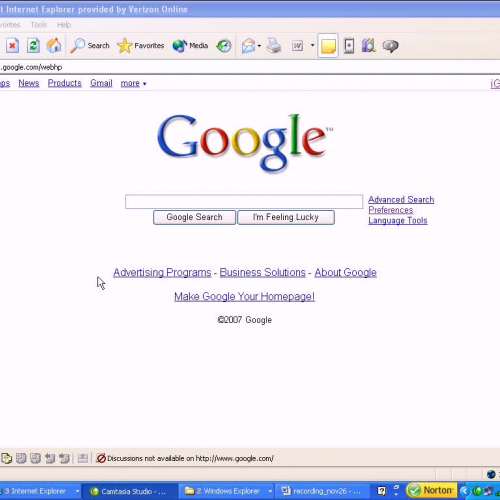Click the next discussion arrow icon

point(64,459)
